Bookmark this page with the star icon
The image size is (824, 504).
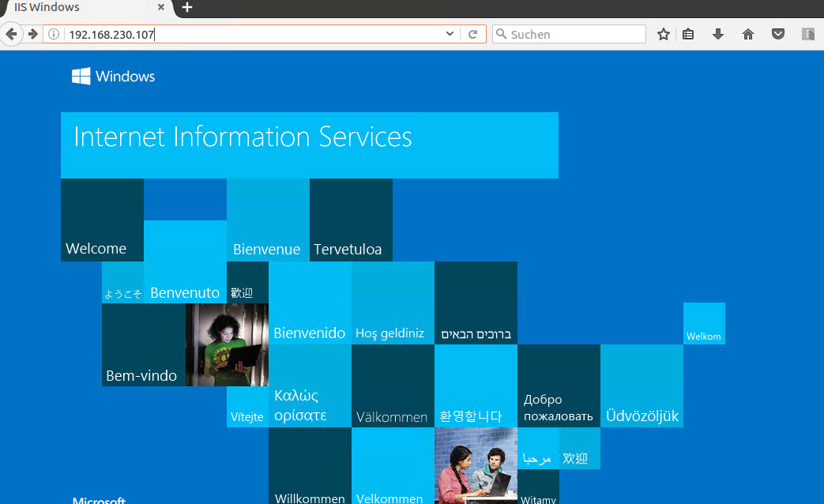tap(664, 34)
